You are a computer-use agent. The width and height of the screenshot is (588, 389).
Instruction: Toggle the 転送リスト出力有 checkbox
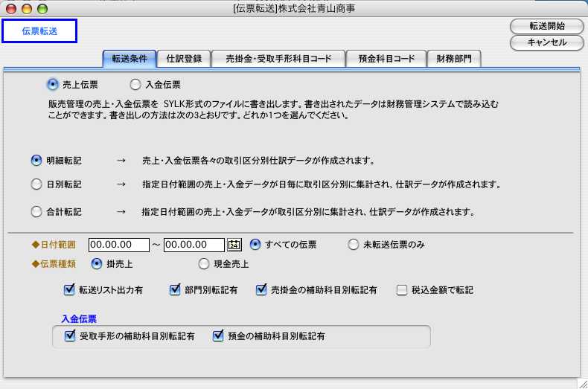(70, 290)
